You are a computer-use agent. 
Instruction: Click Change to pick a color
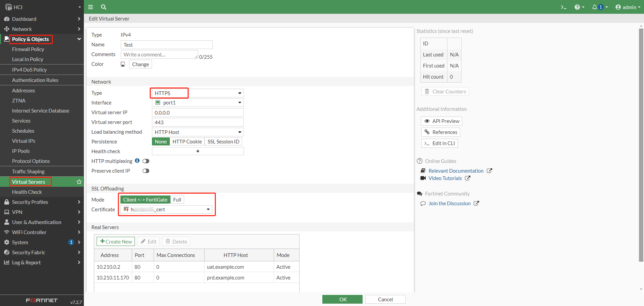click(140, 64)
